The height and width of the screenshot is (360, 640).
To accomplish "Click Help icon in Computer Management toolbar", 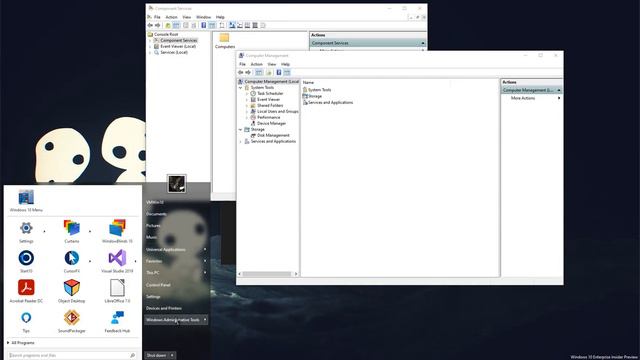I will tap(279, 72).
